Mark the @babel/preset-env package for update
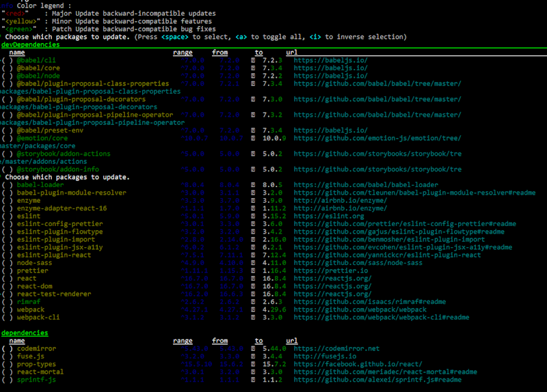Viewport: 547px width, 392px height. [8, 130]
